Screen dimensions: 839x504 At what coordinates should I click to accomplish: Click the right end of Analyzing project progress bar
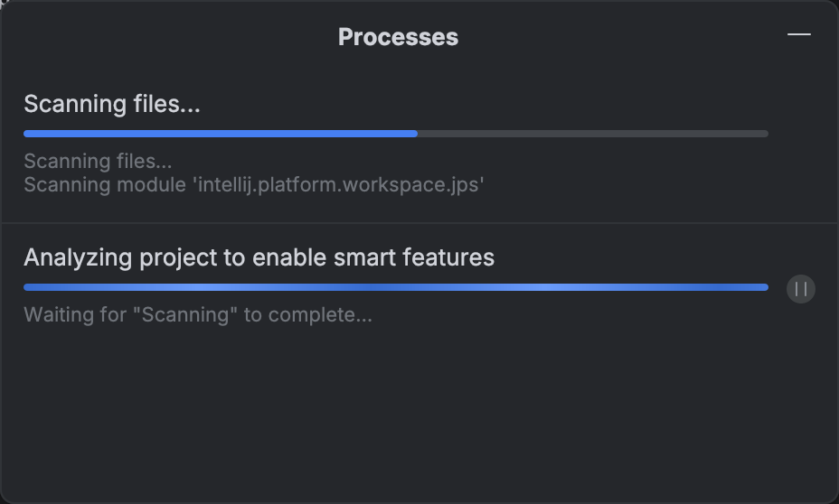pyautogui.click(x=765, y=287)
